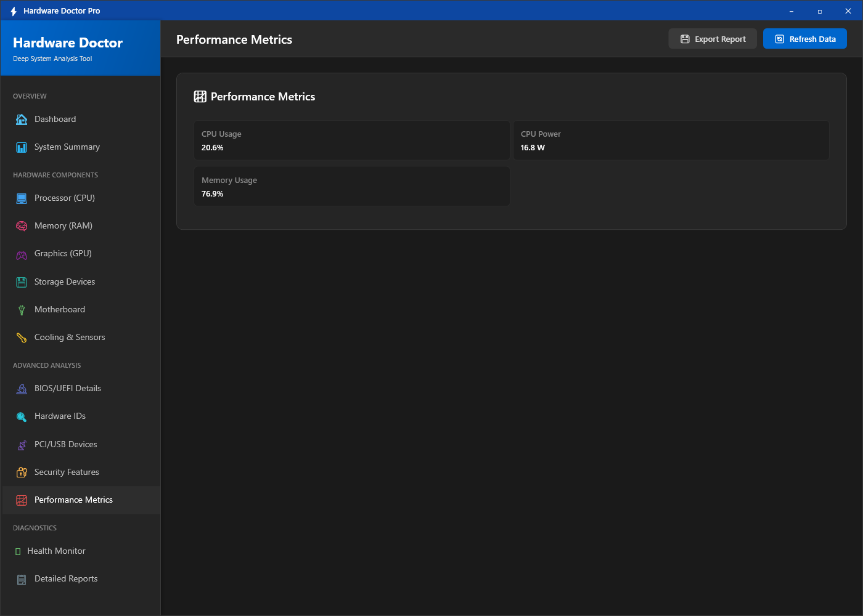Open the Dashboard page
The height and width of the screenshot is (616, 863).
(81, 120)
